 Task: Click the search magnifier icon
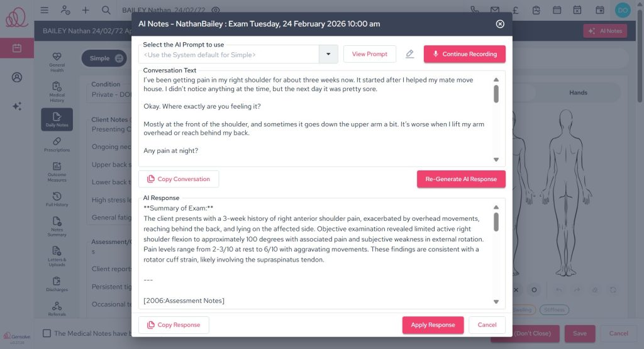click(x=106, y=10)
